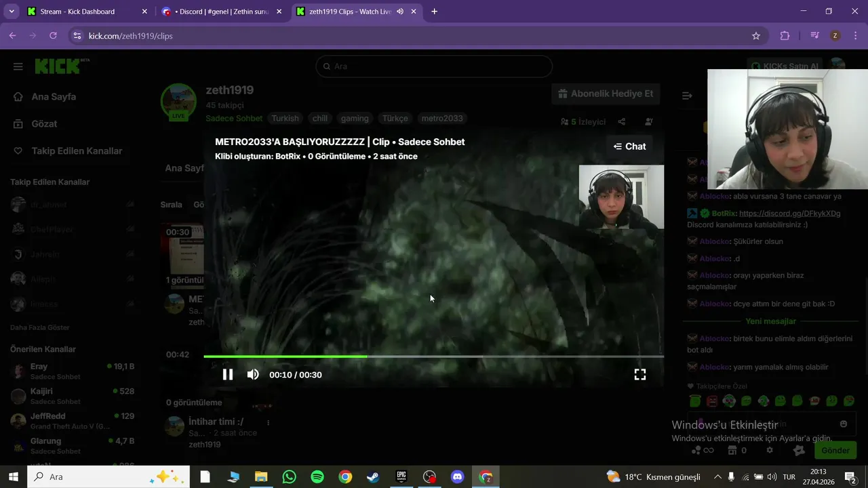Select the 'Sadece Sohbet' category link
Screen dimensions: 868x488
(x=234, y=119)
